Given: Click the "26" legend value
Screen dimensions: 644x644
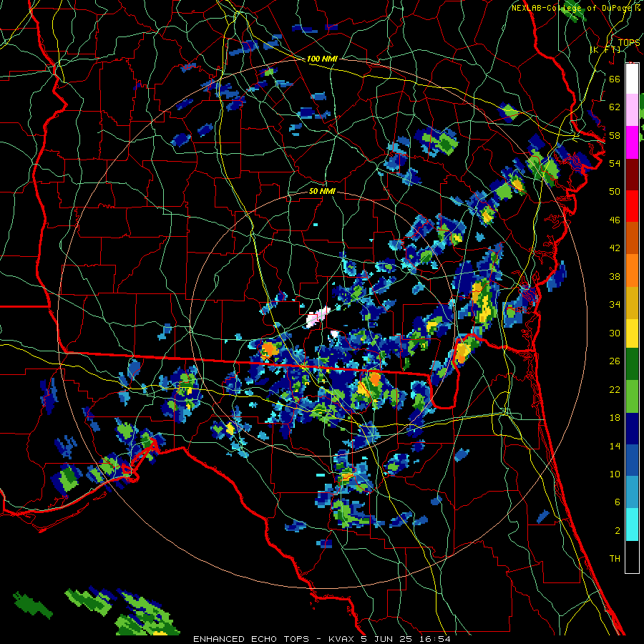Looking at the screenshot, I should point(615,361).
